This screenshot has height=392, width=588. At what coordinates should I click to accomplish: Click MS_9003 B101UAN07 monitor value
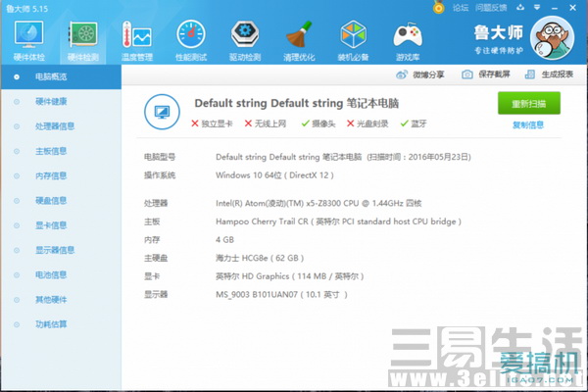[x=281, y=294]
